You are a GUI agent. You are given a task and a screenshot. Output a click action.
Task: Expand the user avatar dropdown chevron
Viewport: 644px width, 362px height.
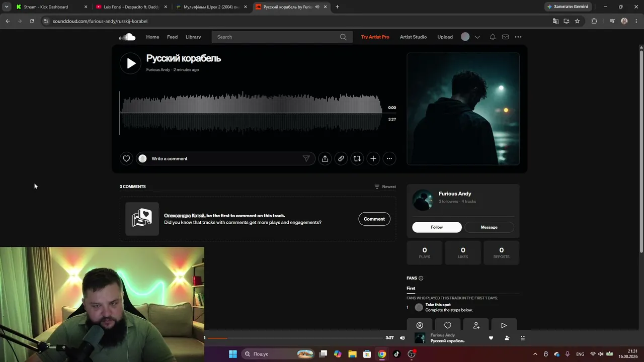point(477,37)
